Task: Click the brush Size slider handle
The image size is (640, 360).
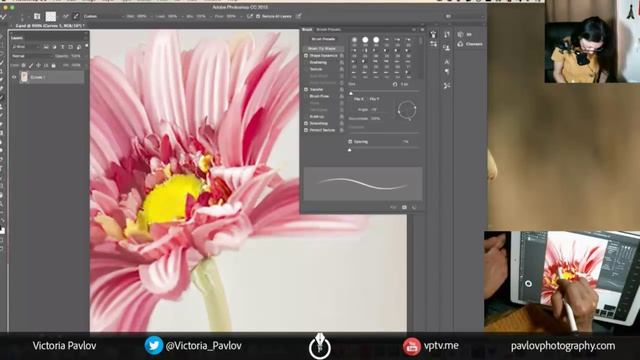Action: click(351, 93)
